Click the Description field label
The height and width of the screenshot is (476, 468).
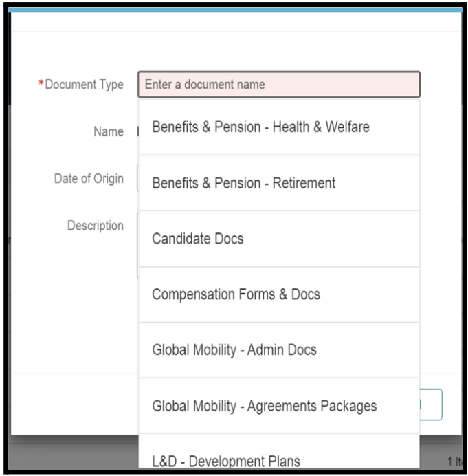96,225
